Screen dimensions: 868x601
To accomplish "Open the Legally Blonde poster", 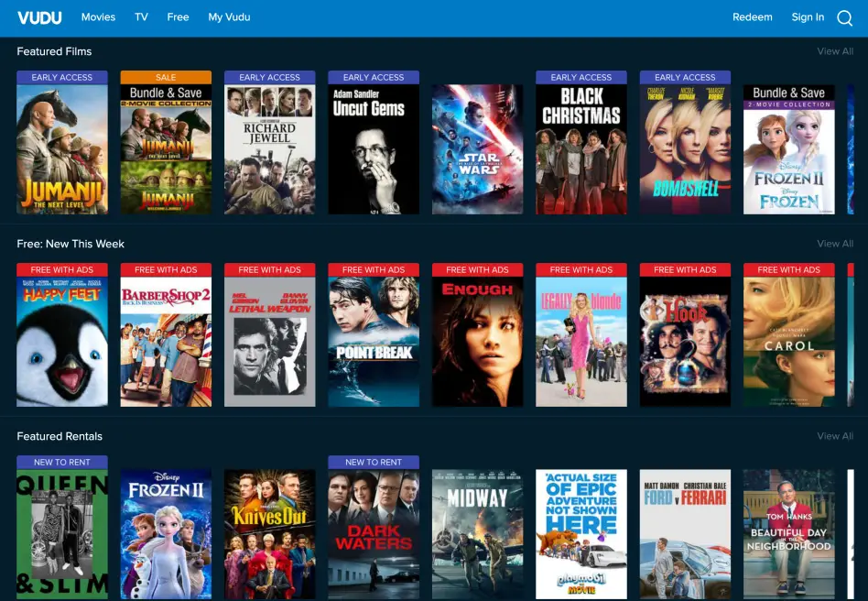I will point(581,342).
